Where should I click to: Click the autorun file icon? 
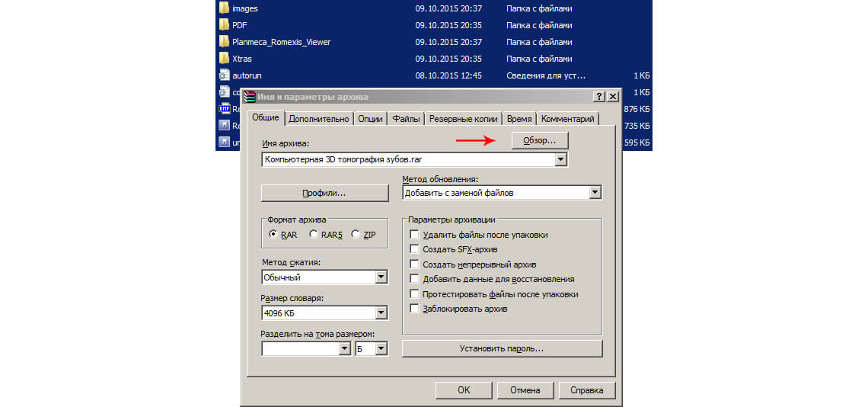coord(224,75)
